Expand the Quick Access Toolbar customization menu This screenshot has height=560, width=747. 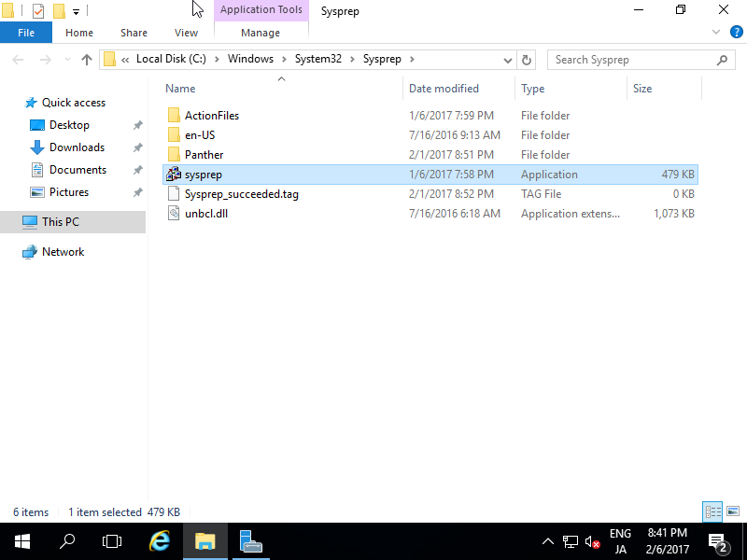pyautogui.click(x=75, y=10)
